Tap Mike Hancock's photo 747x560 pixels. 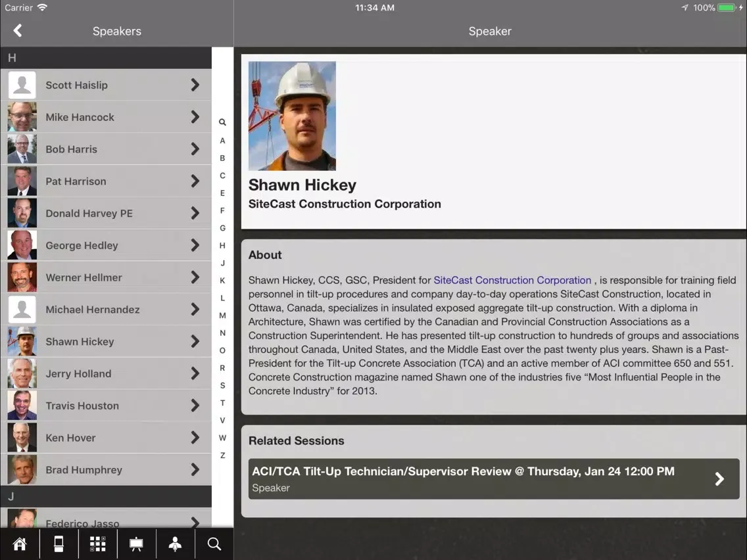pos(22,117)
